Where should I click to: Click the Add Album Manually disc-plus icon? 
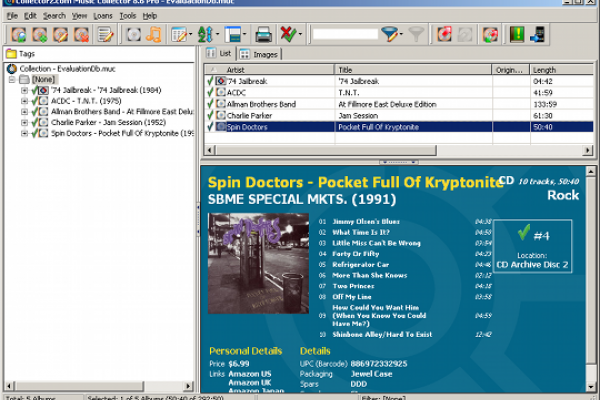39,35
